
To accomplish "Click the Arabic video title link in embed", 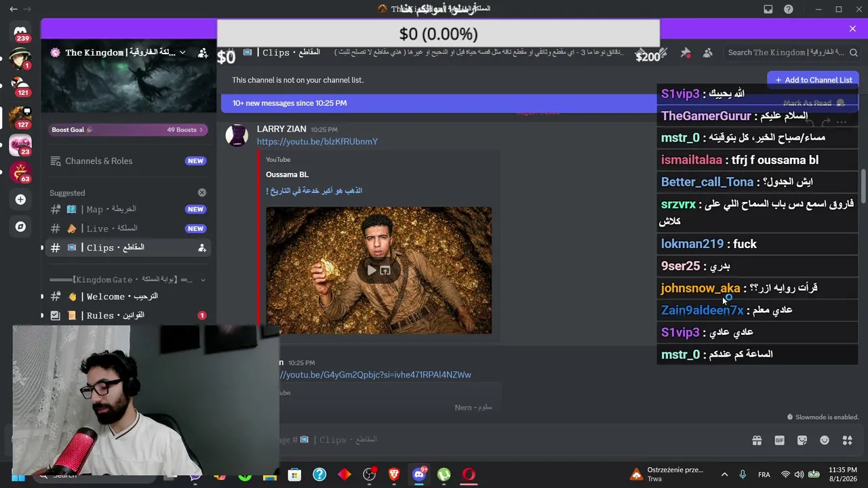I will [x=314, y=191].
